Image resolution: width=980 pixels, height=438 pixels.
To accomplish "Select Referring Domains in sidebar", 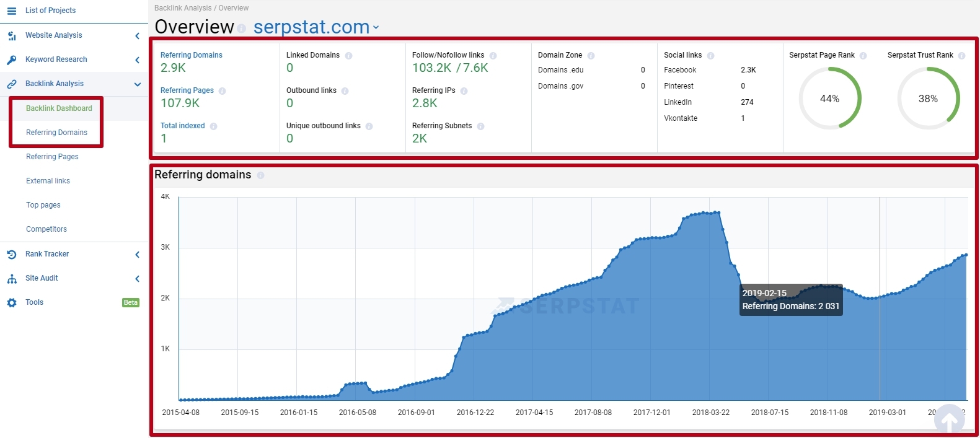I will pyautogui.click(x=56, y=133).
